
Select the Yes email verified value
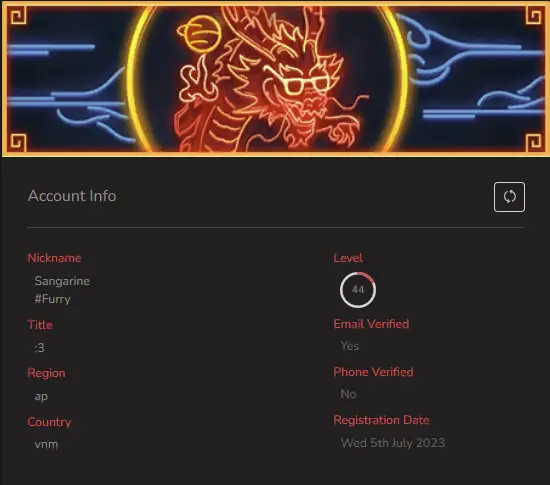350,346
